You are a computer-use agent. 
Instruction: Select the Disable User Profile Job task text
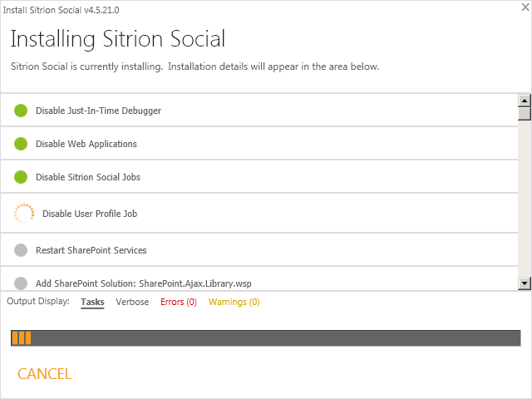(89, 214)
